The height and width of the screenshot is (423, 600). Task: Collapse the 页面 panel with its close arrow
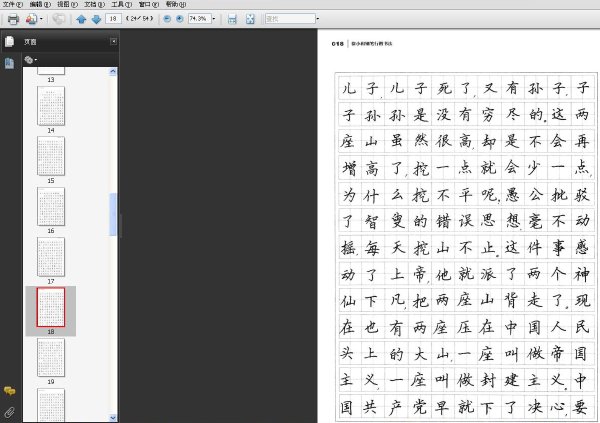pos(114,41)
